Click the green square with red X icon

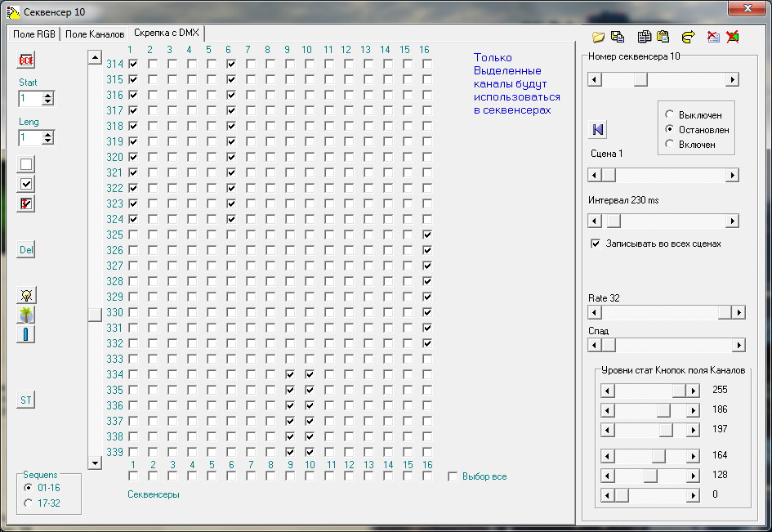coord(733,37)
